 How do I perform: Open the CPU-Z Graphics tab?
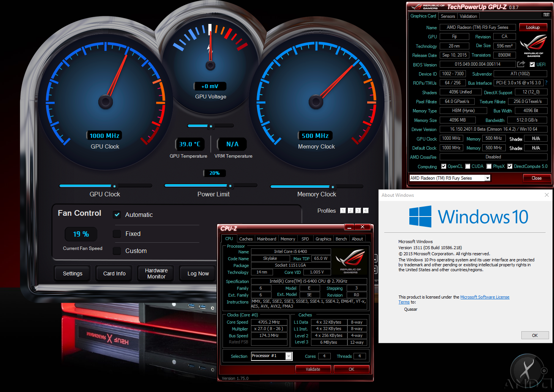pyautogui.click(x=323, y=239)
